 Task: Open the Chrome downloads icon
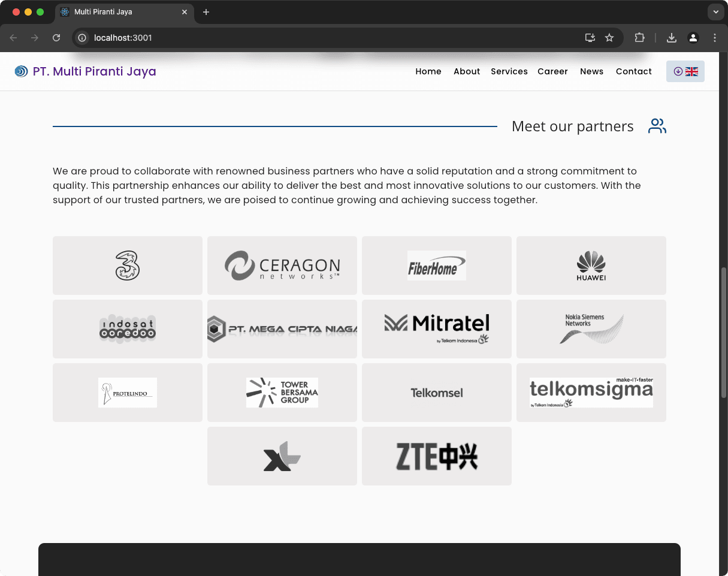672,38
